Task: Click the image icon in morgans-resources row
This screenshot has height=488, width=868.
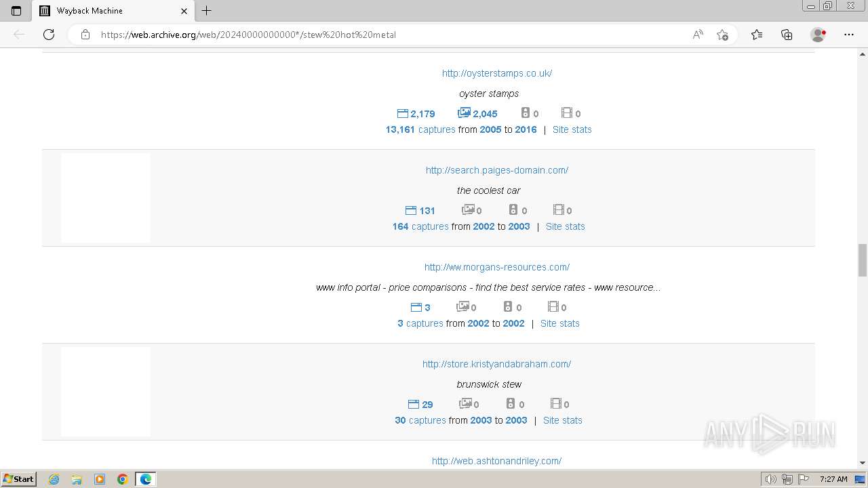Action: (462, 307)
